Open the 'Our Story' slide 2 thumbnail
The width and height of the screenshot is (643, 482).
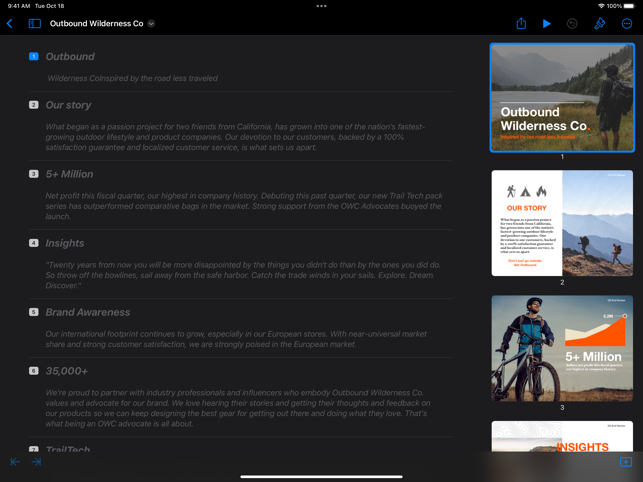[x=562, y=223]
